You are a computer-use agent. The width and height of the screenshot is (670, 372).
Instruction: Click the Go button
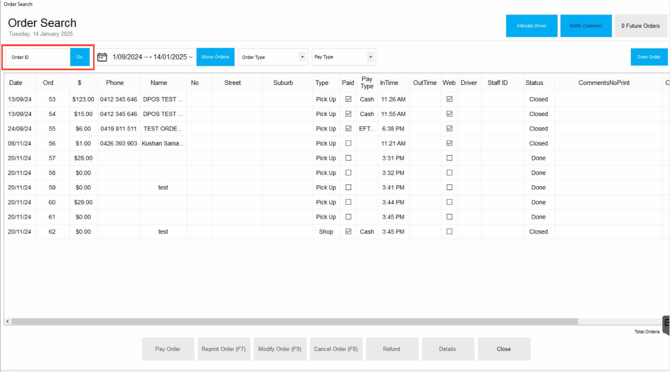(79, 57)
